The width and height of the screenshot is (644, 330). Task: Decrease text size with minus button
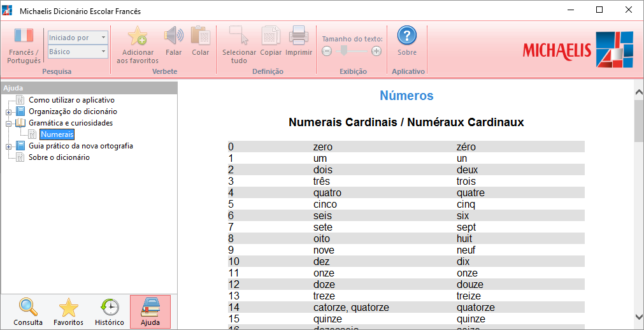click(x=327, y=52)
